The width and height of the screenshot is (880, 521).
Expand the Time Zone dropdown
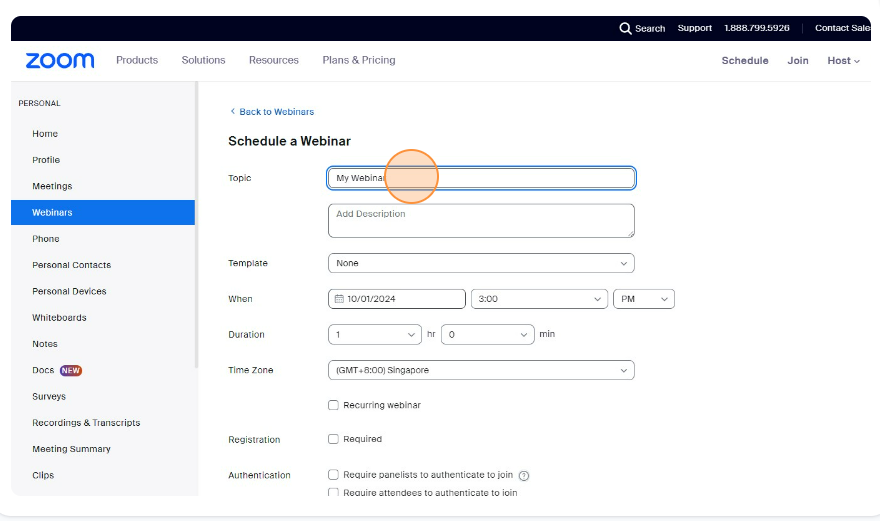(x=481, y=370)
